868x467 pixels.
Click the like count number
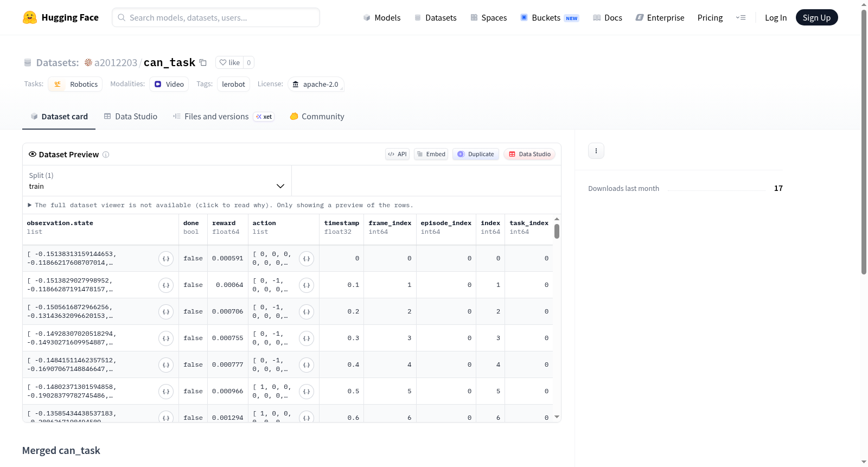249,62
